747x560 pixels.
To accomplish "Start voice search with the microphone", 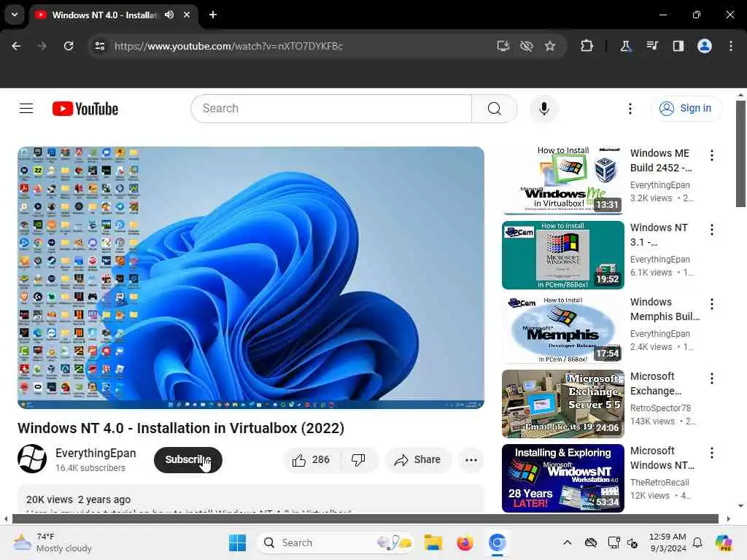I will [543, 109].
